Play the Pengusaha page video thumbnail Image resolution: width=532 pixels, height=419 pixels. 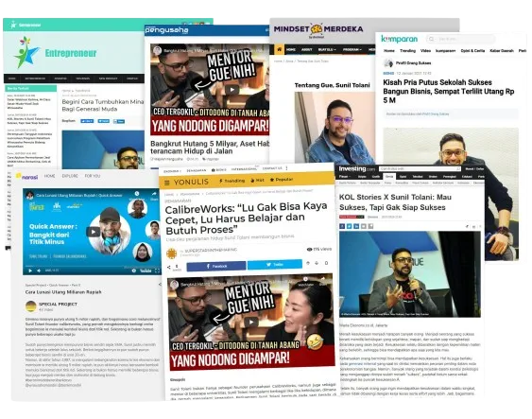tap(232, 90)
